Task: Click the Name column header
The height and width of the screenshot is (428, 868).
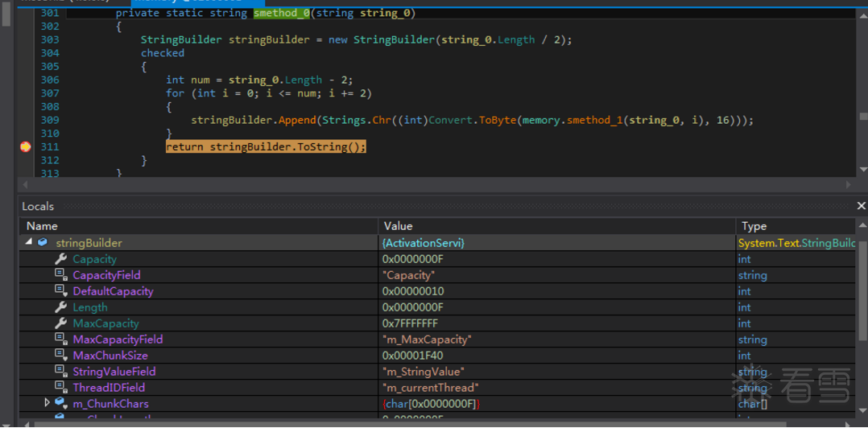Action: pyautogui.click(x=42, y=226)
